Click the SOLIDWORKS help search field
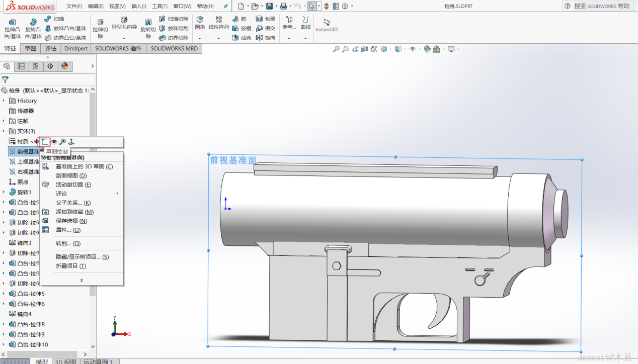Image resolution: width=638 pixels, height=364 pixels. tap(601, 6)
